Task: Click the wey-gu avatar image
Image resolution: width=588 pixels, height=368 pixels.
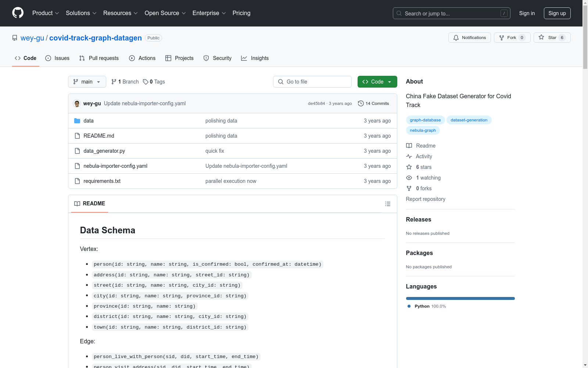Action: click(77, 103)
